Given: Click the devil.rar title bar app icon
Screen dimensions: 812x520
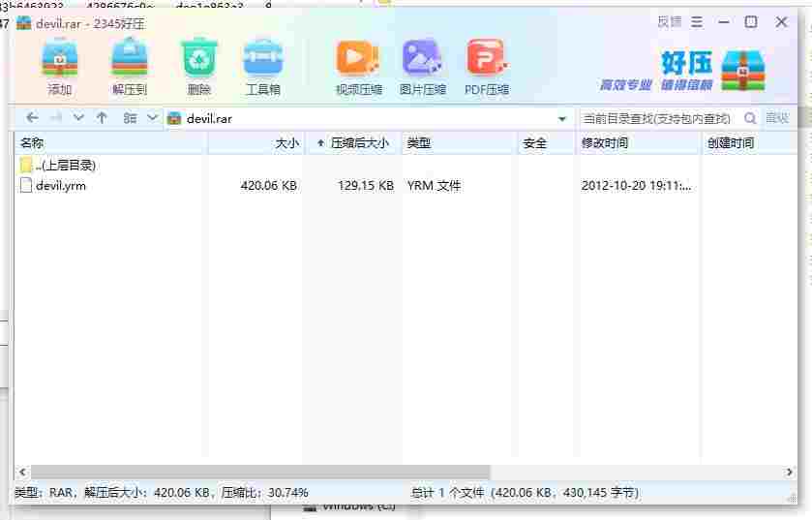Looking at the screenshot, I should click(24, 23).
